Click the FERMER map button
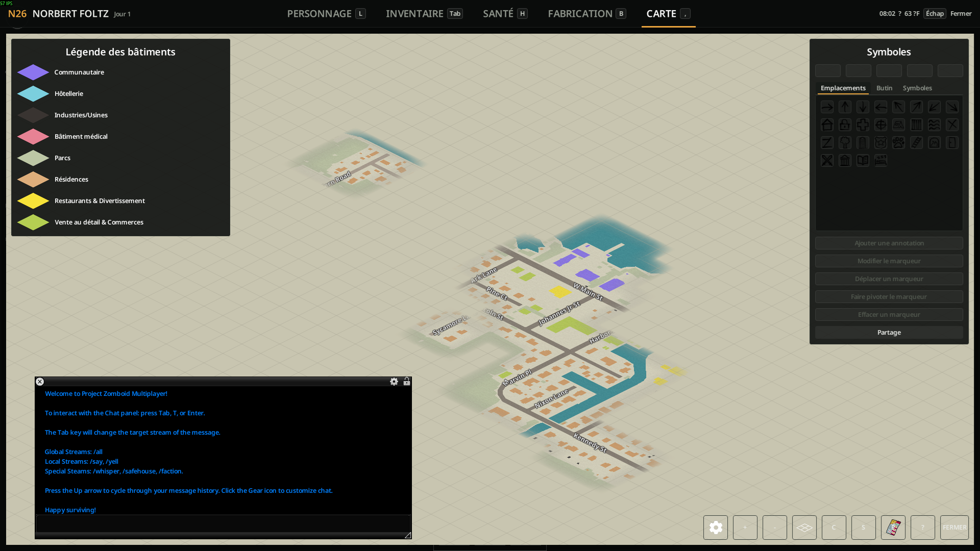This screenshot has height=551, width=980. pos(954,528)
